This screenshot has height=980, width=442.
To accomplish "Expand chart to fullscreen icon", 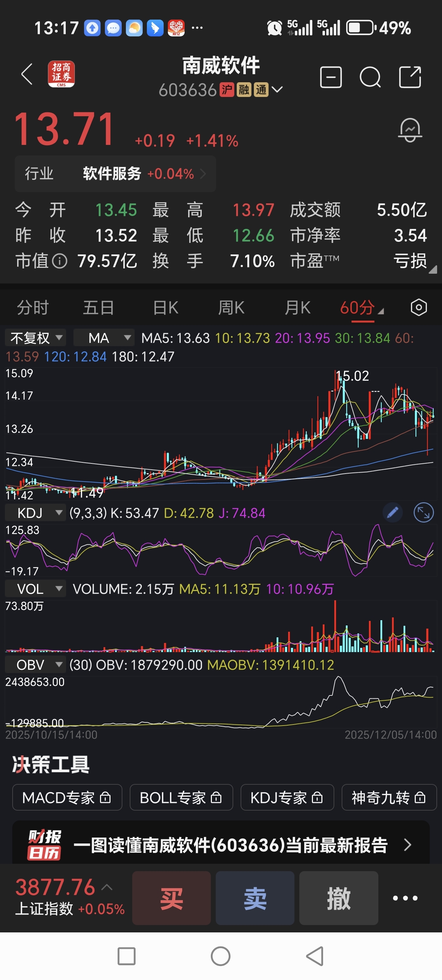I will click(x=423, y=513).
